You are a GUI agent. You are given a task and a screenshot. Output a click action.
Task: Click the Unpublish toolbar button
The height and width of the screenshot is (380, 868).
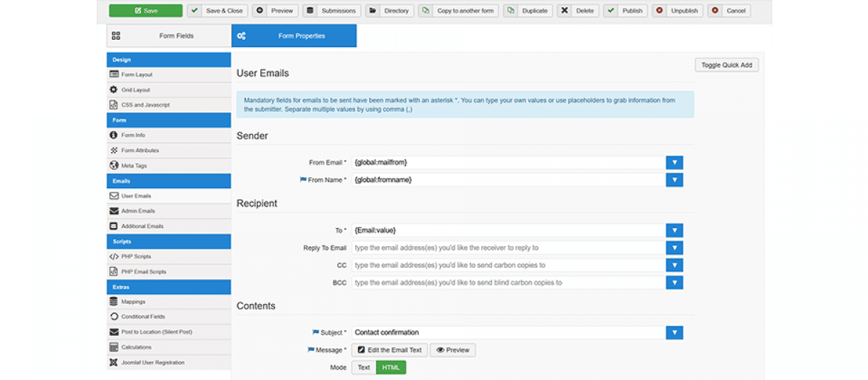677,11
